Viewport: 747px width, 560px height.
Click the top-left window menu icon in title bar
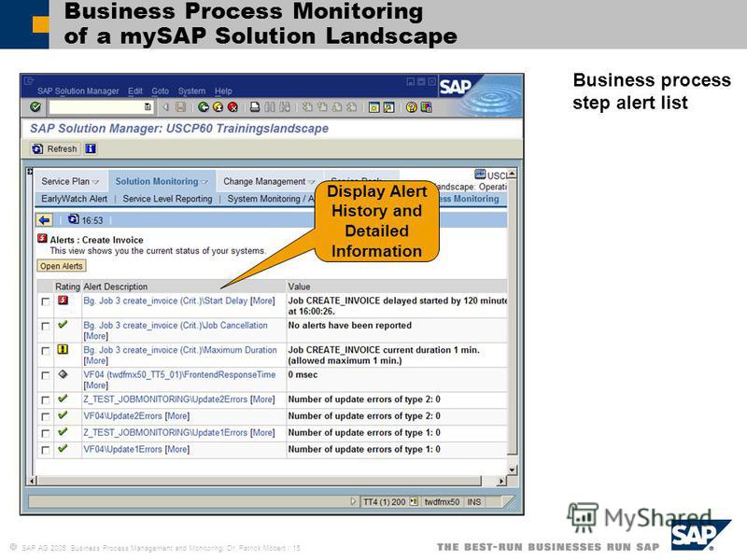29,81
